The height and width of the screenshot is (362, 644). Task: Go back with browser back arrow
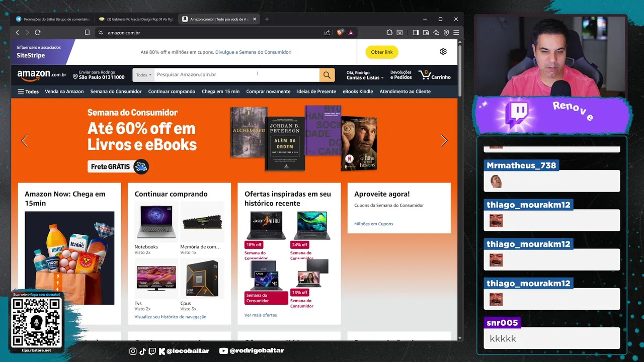pyautogui.click(x=18, y=33)
